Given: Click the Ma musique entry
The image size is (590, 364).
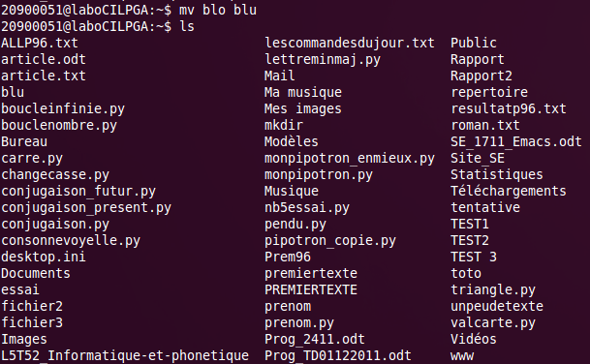Looking at the screenshot, I should (303, 92).
